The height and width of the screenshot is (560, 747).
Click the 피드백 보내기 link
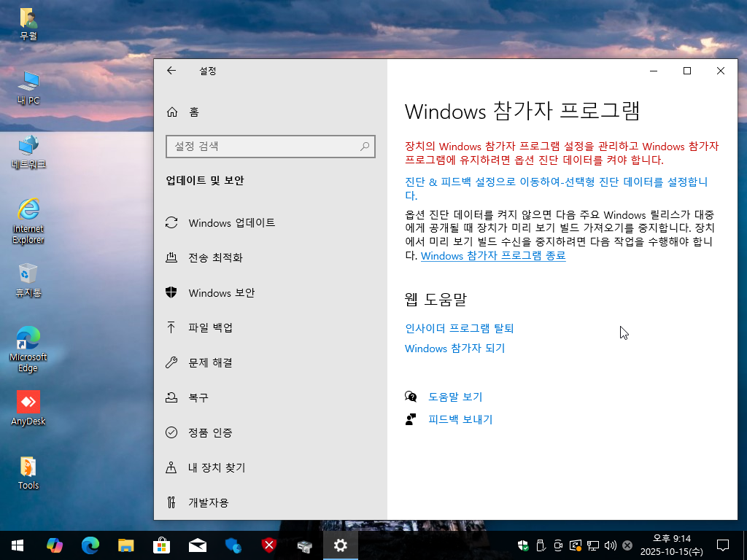[460, 419]
